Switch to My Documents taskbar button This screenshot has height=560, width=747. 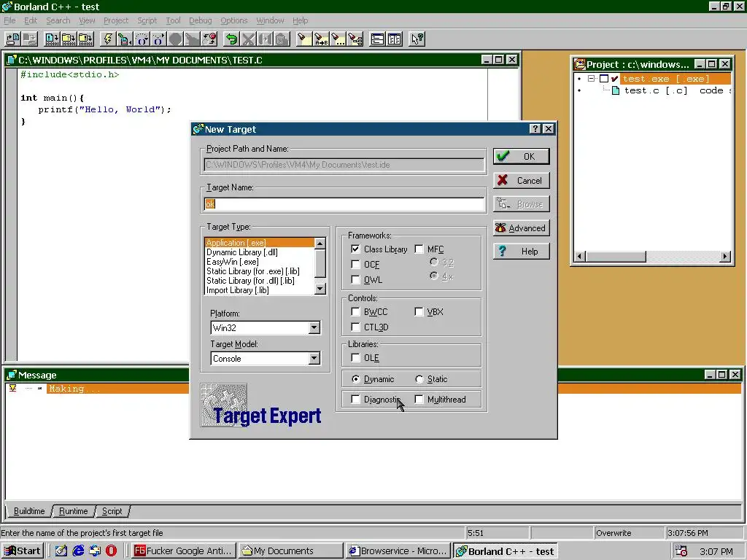click(290, 551)
